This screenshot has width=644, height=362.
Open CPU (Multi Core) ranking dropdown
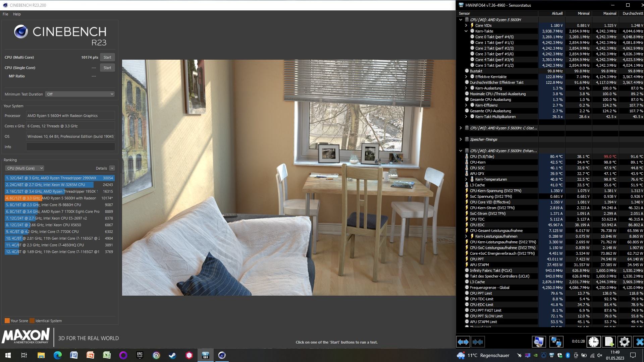coord(24,168)
